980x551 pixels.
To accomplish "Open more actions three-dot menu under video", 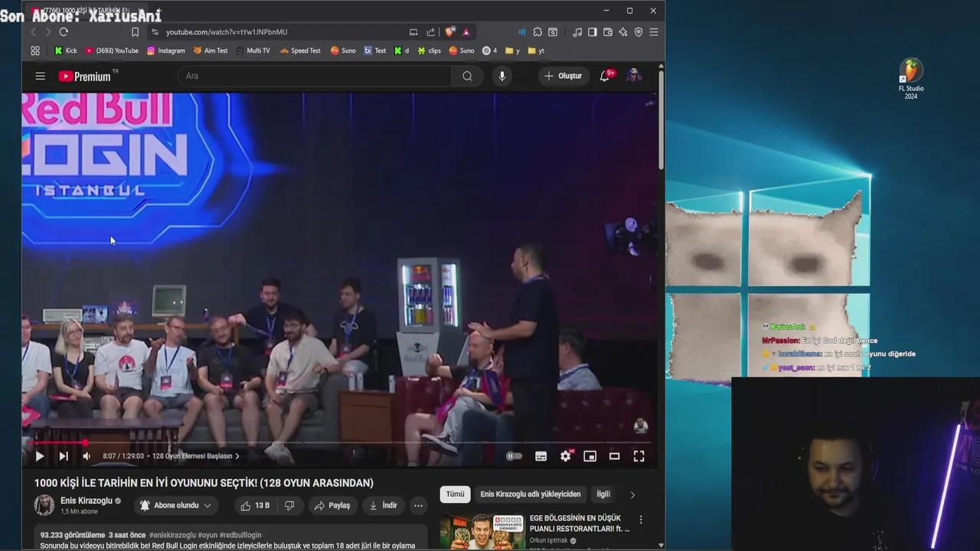I will [x=418, y=505].
